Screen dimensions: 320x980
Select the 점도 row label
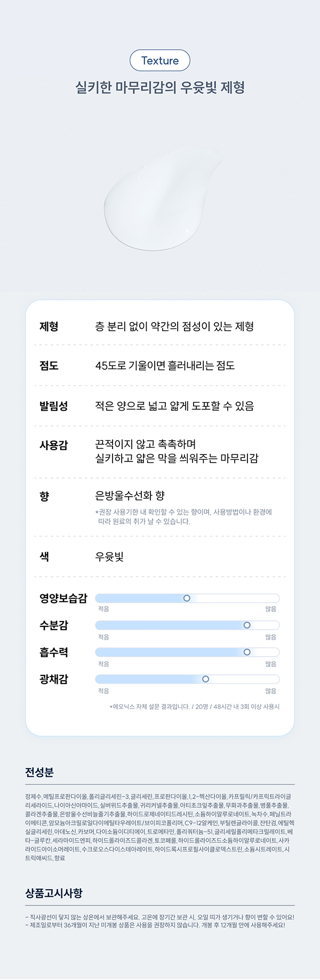tap(49, 365)
